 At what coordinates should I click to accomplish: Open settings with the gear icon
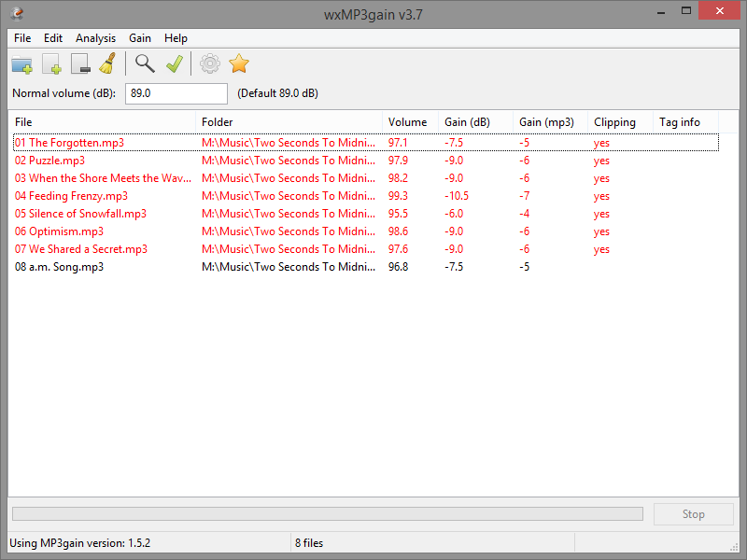coord(210,63)
